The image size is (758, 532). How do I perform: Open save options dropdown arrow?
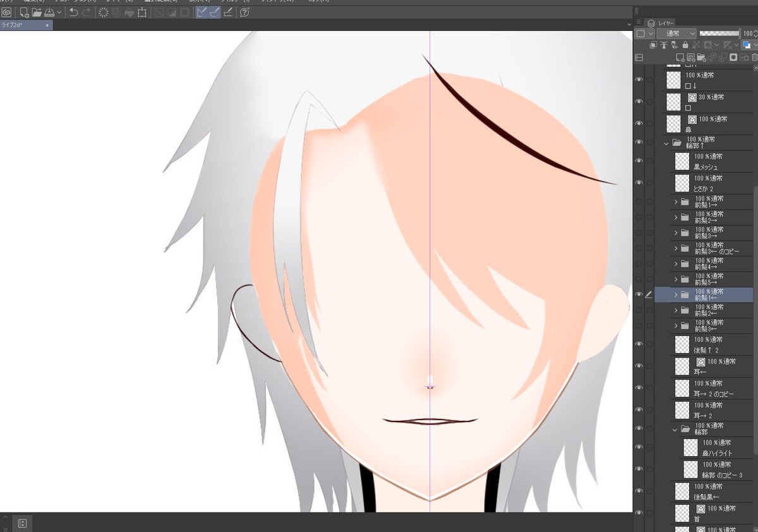(x=59, y=13)
